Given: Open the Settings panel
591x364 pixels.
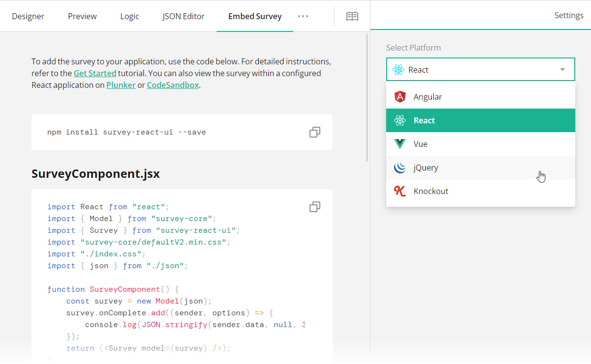Looking at the screenshot, I should point(568,15).
